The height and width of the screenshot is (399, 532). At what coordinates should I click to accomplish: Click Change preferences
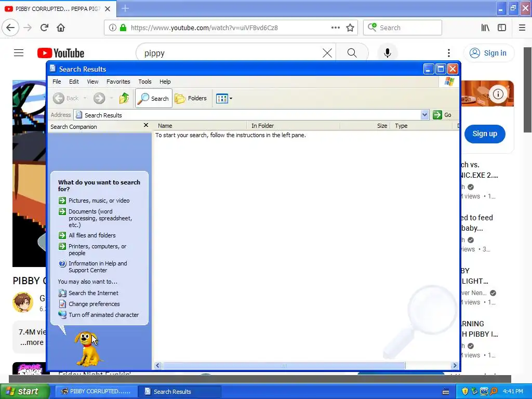click(89, 304)
